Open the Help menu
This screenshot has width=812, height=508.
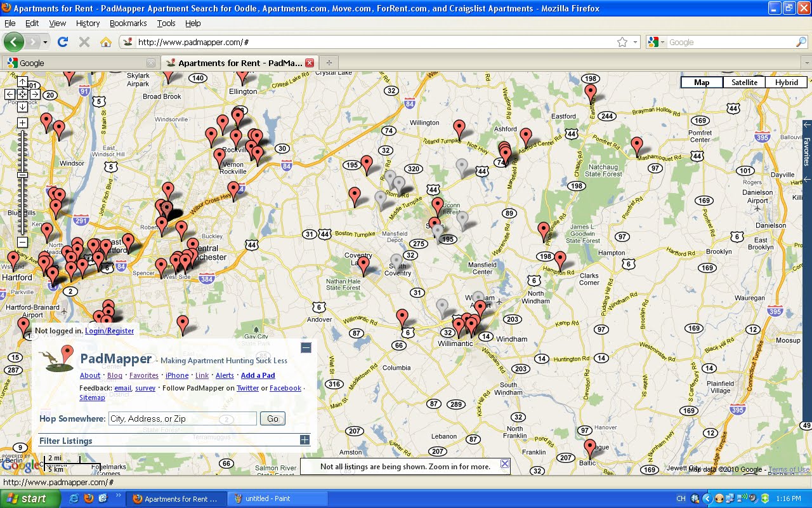(193, 23)
